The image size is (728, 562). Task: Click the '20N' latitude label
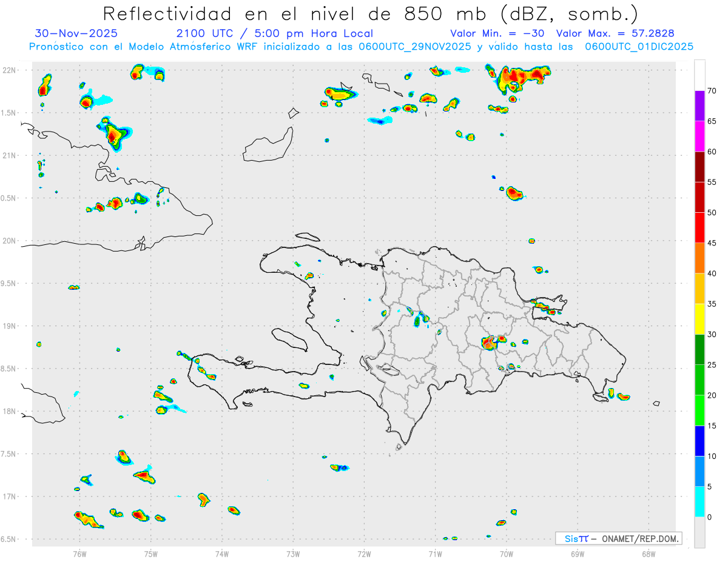click(9, 241)
